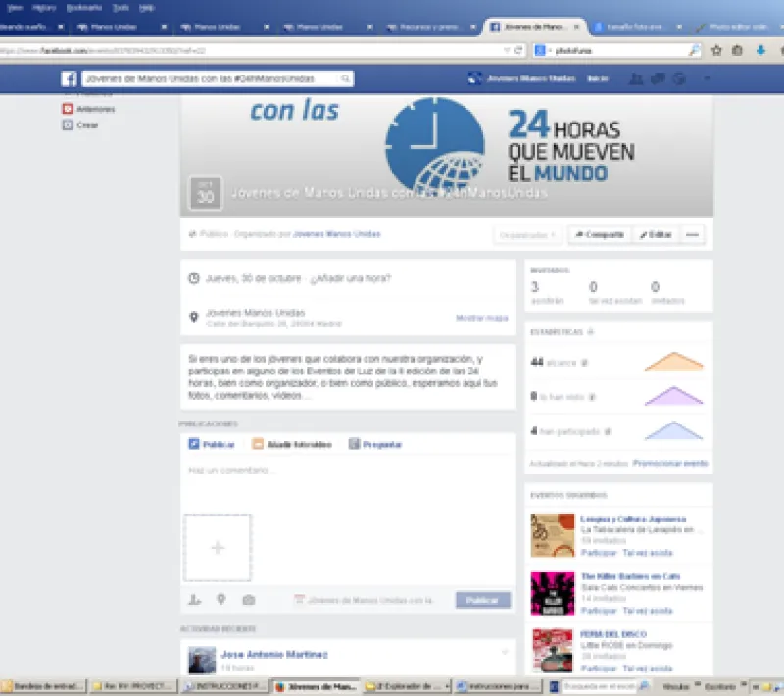Expand options chevron on Jose Antonio Martinez's post
The image size is (784, 696).
pos(505,652)
